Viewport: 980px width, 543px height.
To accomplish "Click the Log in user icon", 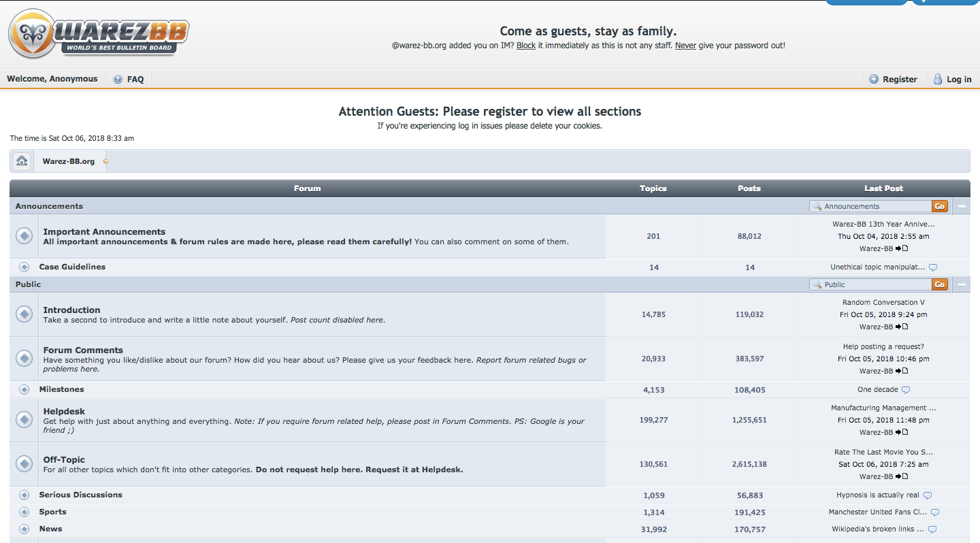I will click(938, 79).
